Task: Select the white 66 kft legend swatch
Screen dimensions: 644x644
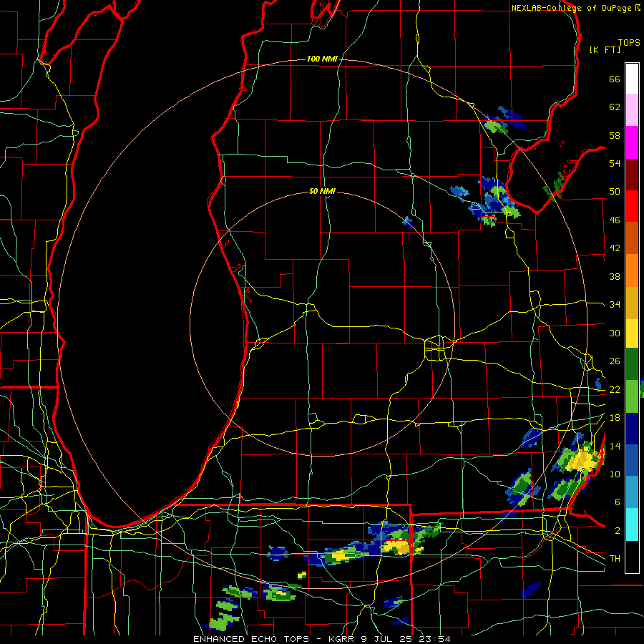Action: pos(632,79)
